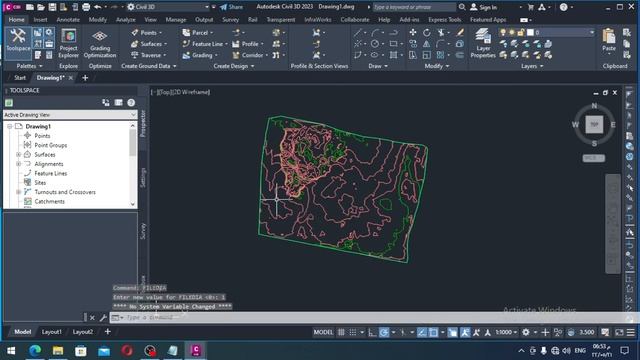Open annotation scale 1:1000 dropdown

click(506, 332)
